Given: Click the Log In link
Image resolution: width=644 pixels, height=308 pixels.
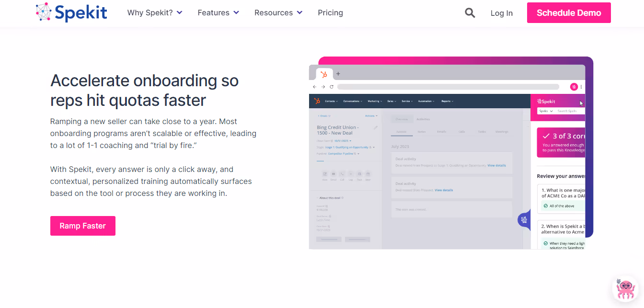Looking at the screenshot, I should pyautogui.click(x=502, y=13).
